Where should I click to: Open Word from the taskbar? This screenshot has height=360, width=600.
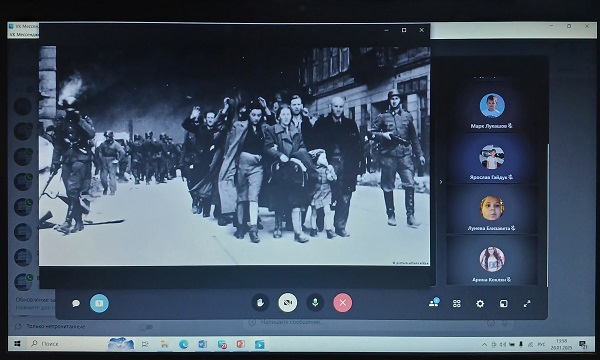[x=202, y=344]
